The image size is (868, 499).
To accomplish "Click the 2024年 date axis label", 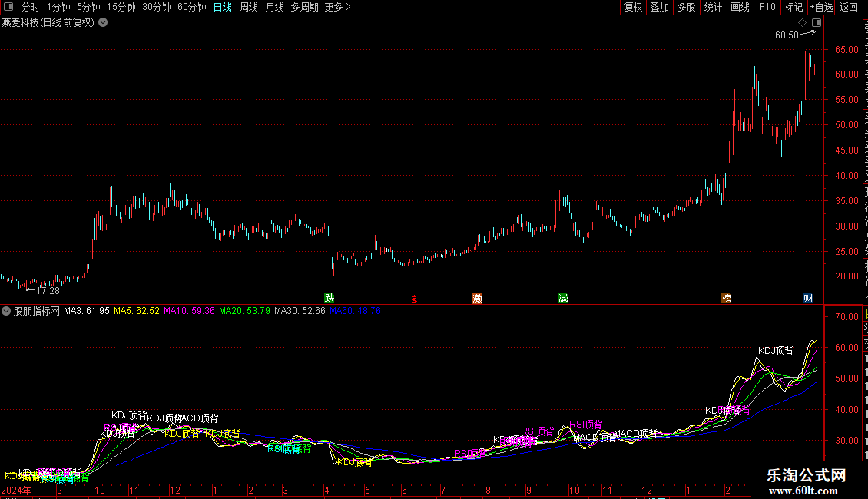I will click(x=16, y=490).
